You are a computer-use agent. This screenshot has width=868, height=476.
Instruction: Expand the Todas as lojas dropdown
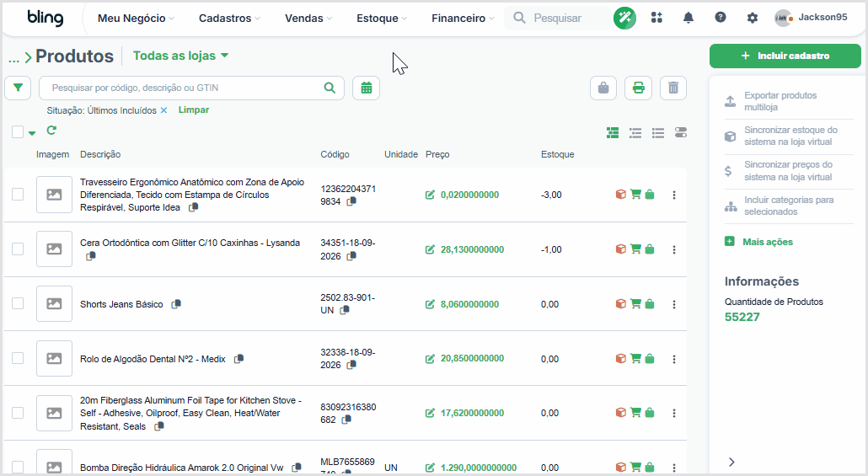point(181,56)
